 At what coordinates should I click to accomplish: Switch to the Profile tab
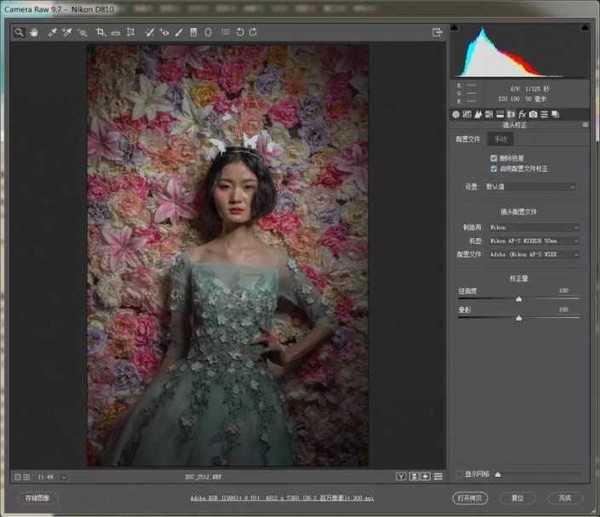(x=468, y=139)
